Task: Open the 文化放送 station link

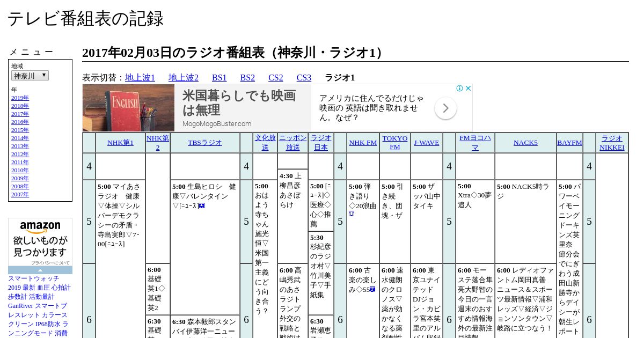Action: (265, 143)
